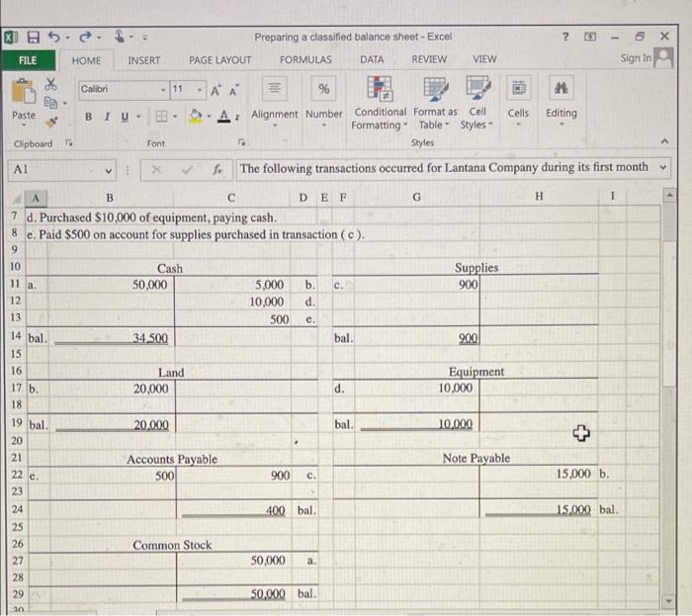Open the Number percent group button

(x=324, y=102)
